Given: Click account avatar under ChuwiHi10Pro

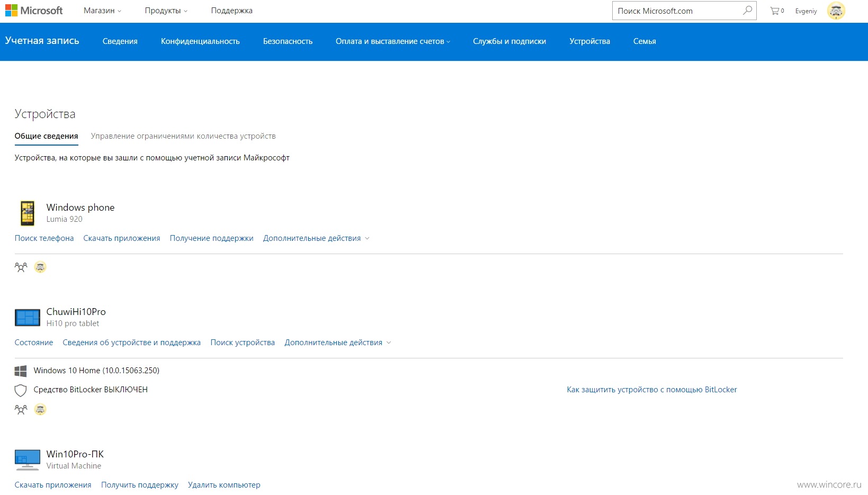Looking at the screenshot, I should [40, 410].
